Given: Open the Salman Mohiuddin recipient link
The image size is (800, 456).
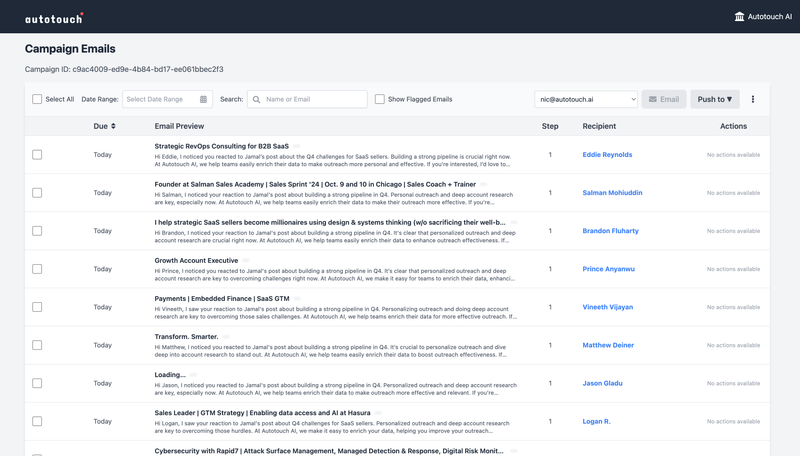Looking at the screenshot, I should [x=613, y=193].
